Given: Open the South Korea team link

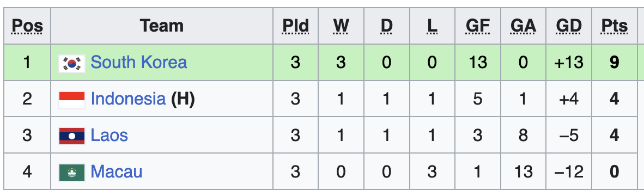Looking at the screenshot, I should click(x=139, y=62).
